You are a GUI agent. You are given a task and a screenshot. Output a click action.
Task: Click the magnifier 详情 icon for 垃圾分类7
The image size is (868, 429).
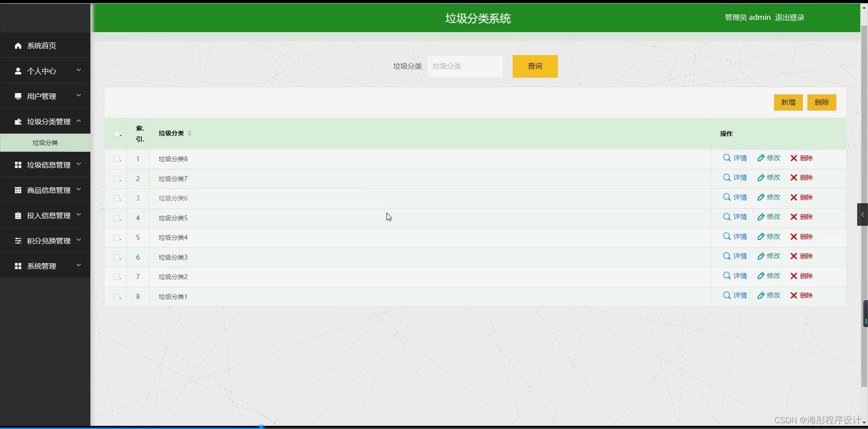click(727, 177)
